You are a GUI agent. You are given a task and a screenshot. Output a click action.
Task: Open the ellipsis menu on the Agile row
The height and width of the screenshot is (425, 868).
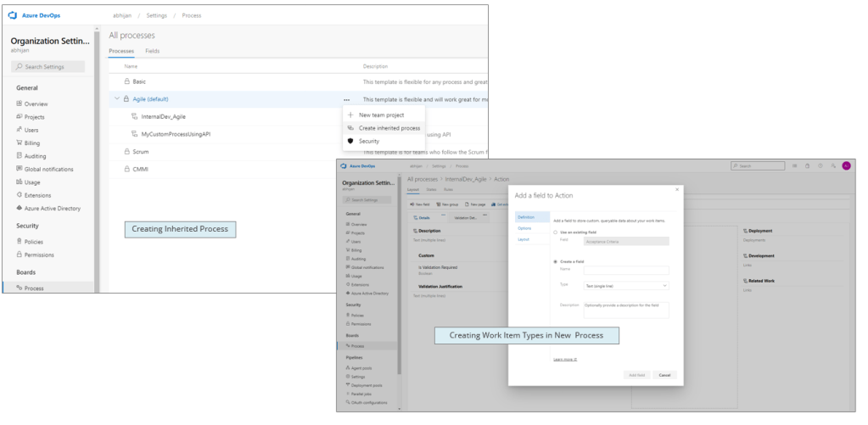tap(346, 99)
